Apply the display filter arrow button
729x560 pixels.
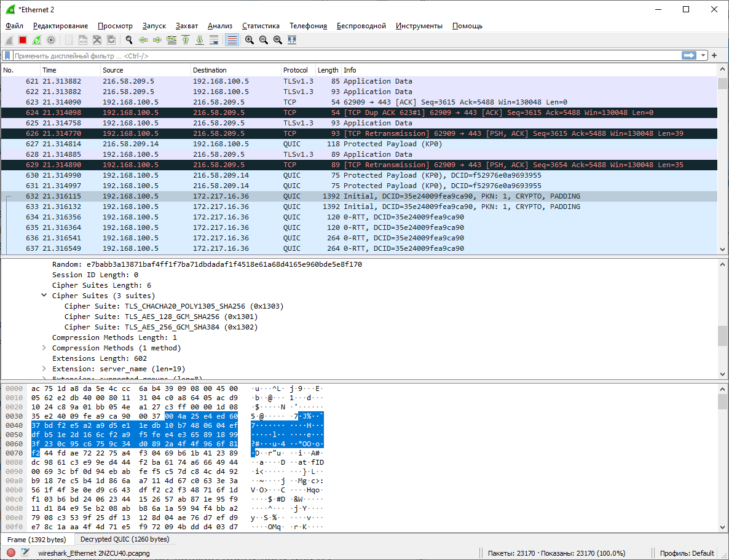(688, 55)
